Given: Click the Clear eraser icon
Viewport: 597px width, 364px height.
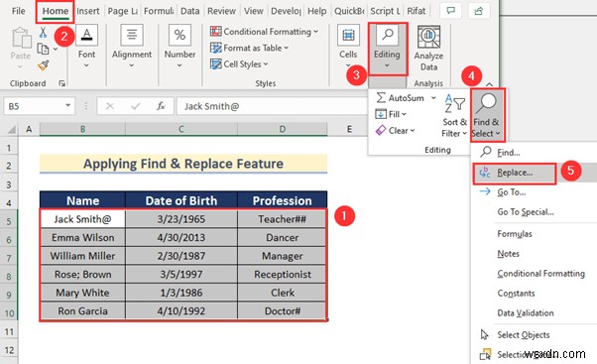Looking at the screenshot, I should pyautogui.click(x=381, y=130).
